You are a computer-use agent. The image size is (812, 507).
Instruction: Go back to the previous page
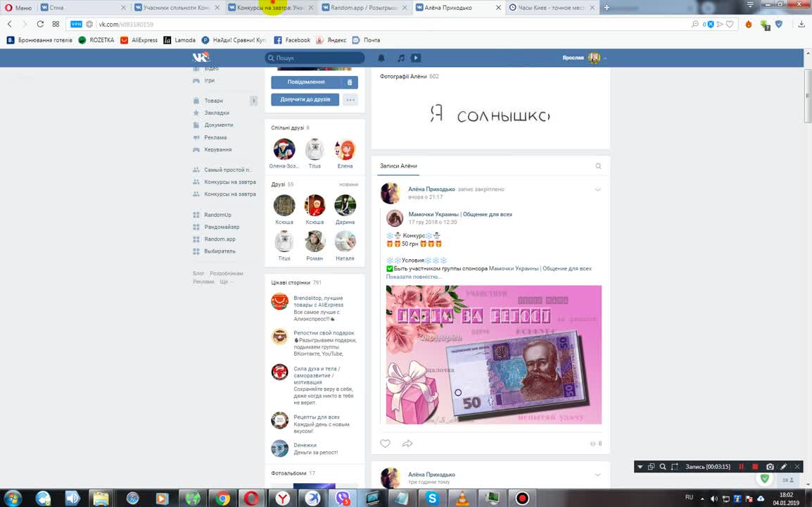click(9, 24)
